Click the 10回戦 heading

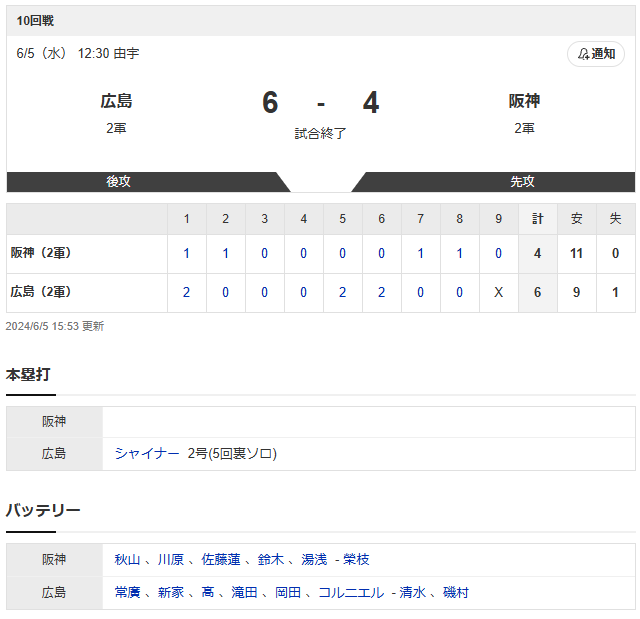[35, 21]
